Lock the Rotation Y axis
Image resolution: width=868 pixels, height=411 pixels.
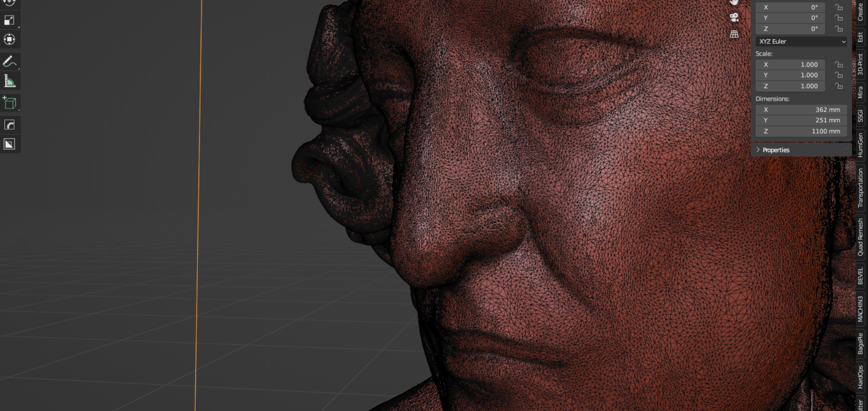(x=839, y=18)
